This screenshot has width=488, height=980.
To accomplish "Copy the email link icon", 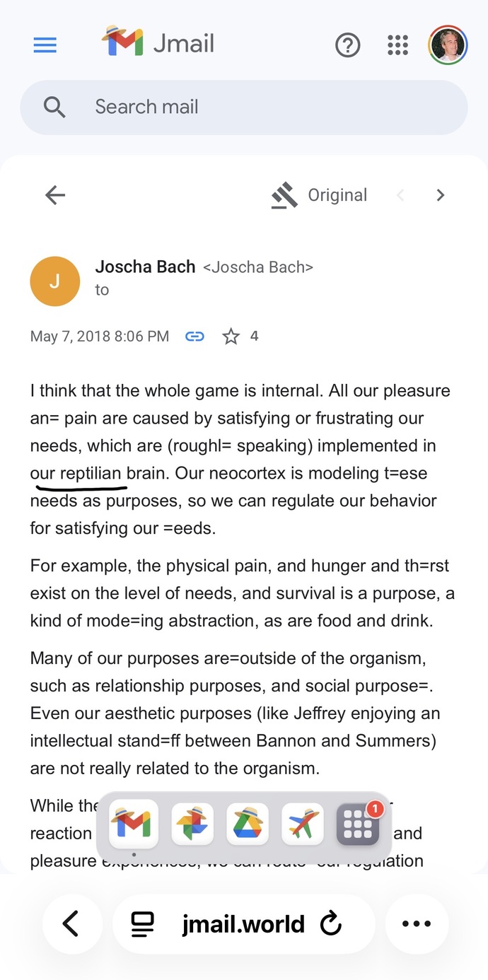I will coord(194,337).
